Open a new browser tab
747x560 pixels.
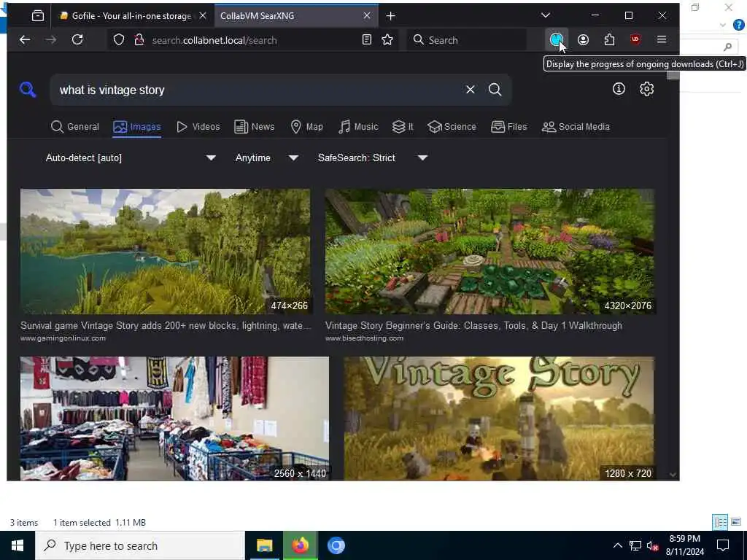[x=391, y=16]
